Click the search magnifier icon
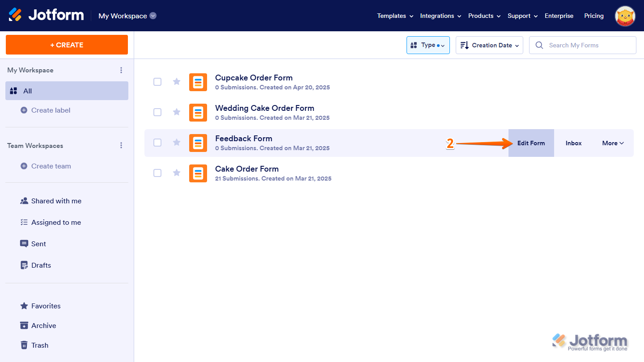644x362 pixels. [539, 45]
